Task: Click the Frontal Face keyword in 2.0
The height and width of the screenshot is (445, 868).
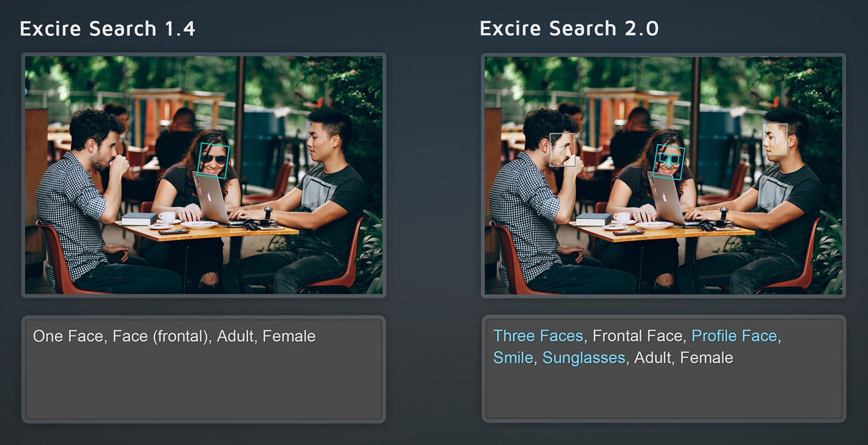Action: tap(637, 336)
